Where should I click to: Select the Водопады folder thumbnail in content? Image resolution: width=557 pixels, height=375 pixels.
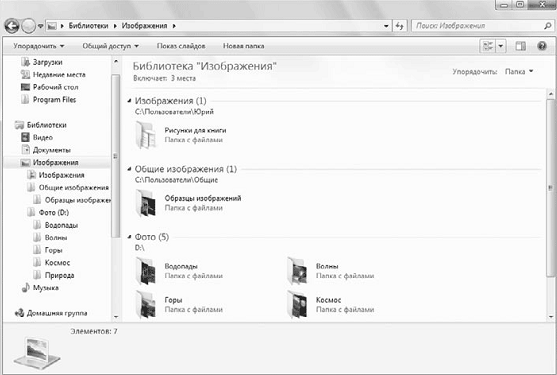(x=146, y=271)
